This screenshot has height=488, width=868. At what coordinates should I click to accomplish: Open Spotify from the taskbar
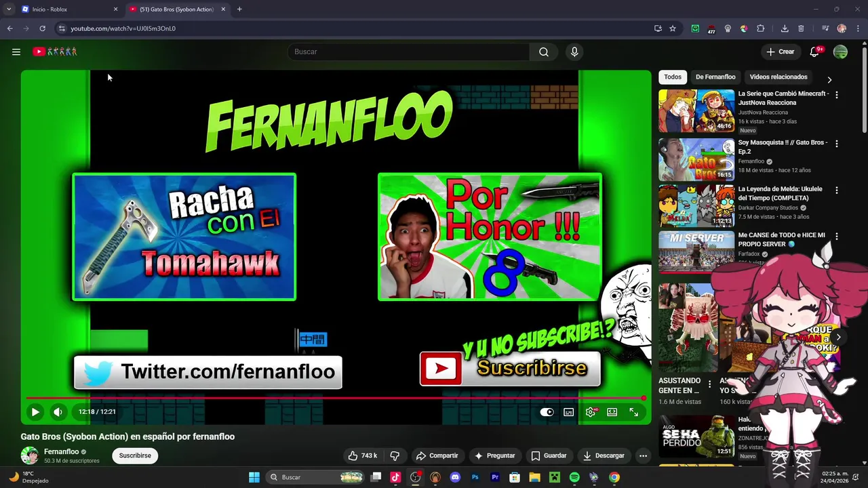click(x=574, y=477)
